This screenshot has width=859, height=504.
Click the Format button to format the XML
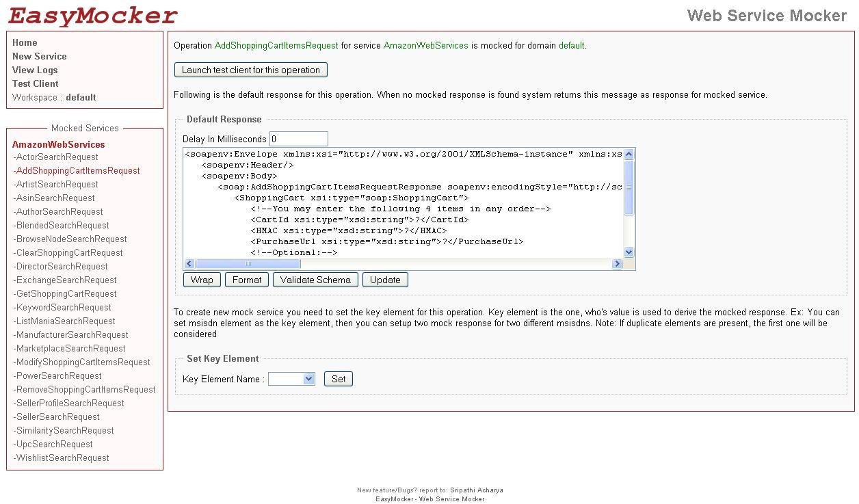pyautogui.click(x=246, y=280)
